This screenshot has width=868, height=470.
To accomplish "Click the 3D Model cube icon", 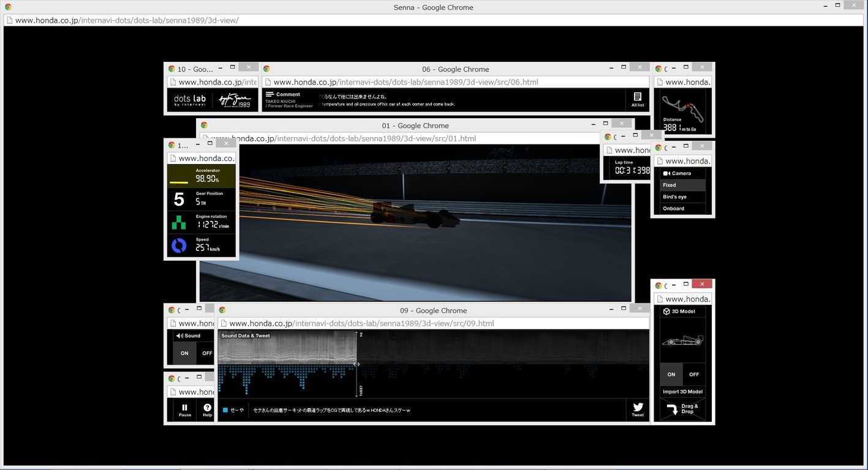I will (x=666, y=311).
